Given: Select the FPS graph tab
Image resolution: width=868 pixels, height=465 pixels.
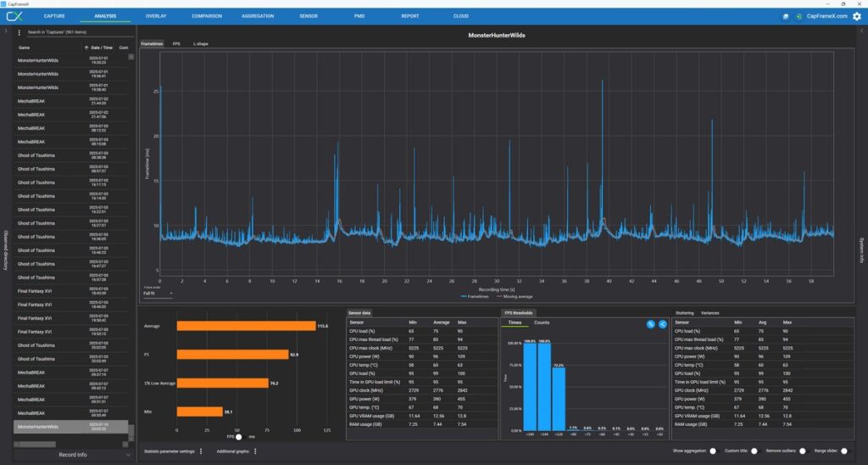Looking at the screenshot, I should coord(176,44).
